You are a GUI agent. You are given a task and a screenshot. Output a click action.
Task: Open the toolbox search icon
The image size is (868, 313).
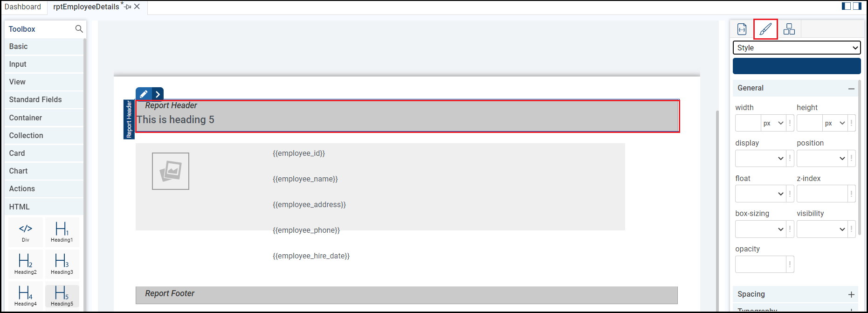point(79,29)
